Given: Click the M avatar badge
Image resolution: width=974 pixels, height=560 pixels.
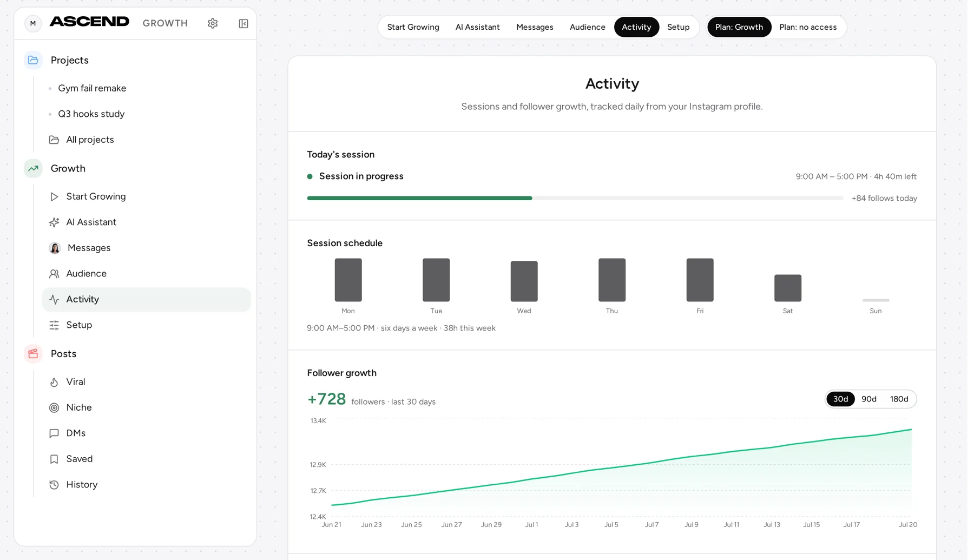Looking at the screenshot, I should pyautogui.click(x=33, y=23).
